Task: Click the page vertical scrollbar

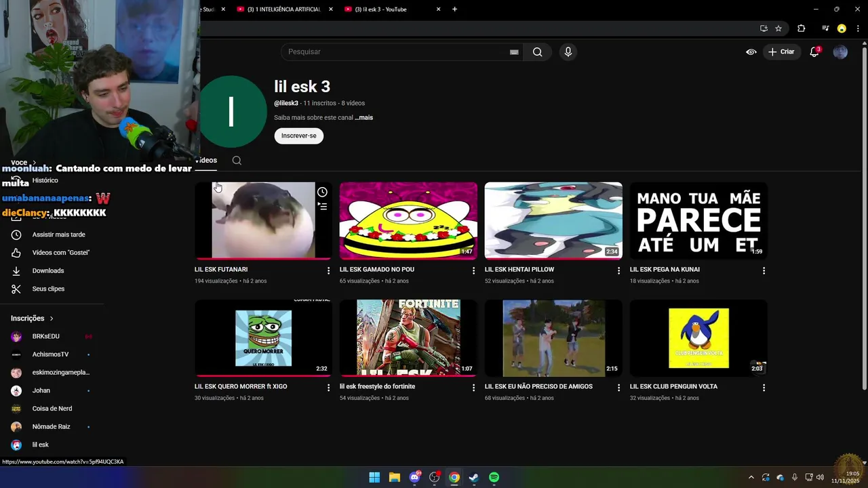Action: tap(864, 217)
